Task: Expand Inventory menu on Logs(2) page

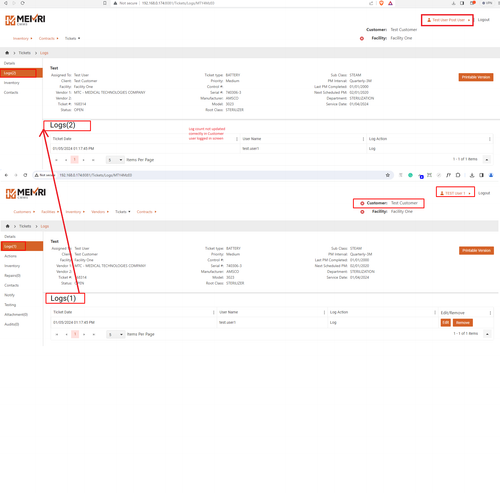Action: [x=23, y=38]
